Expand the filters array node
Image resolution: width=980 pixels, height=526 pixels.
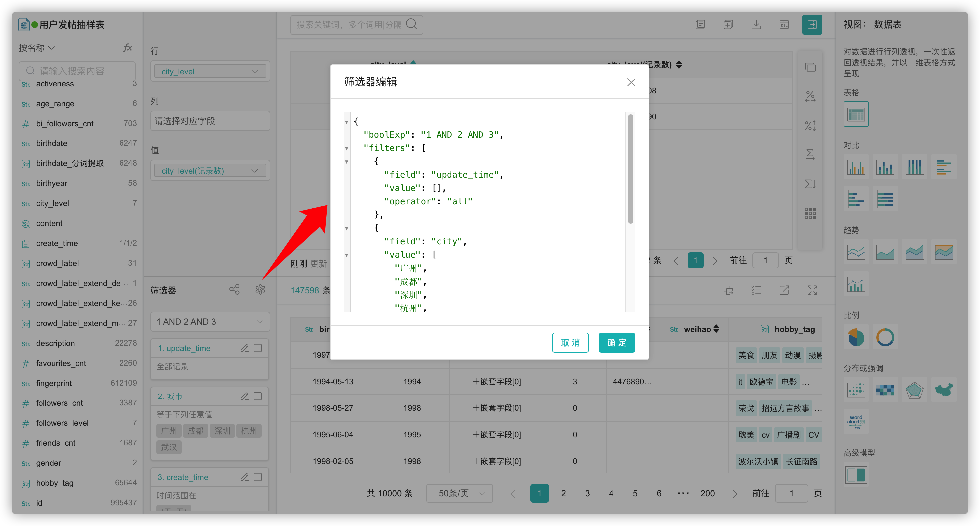click(x=346, y=148)
